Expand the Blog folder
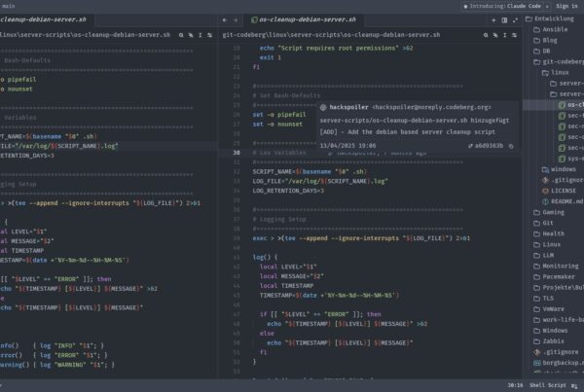 (x=550, y=40)
